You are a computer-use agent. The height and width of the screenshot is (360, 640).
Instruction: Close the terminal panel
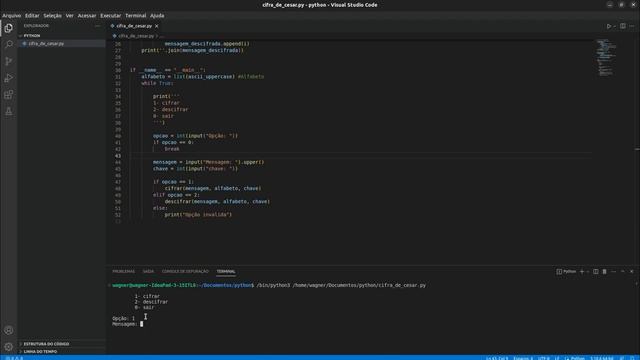pos(631,271)
